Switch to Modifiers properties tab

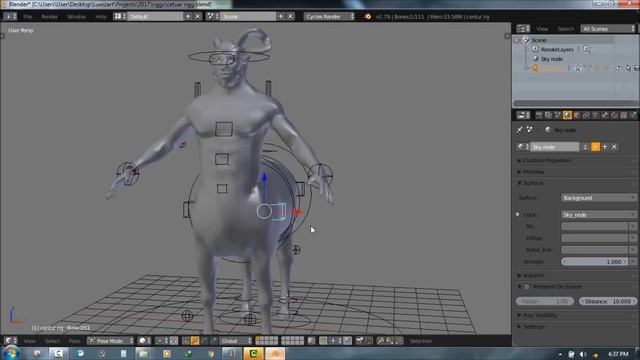605,116
